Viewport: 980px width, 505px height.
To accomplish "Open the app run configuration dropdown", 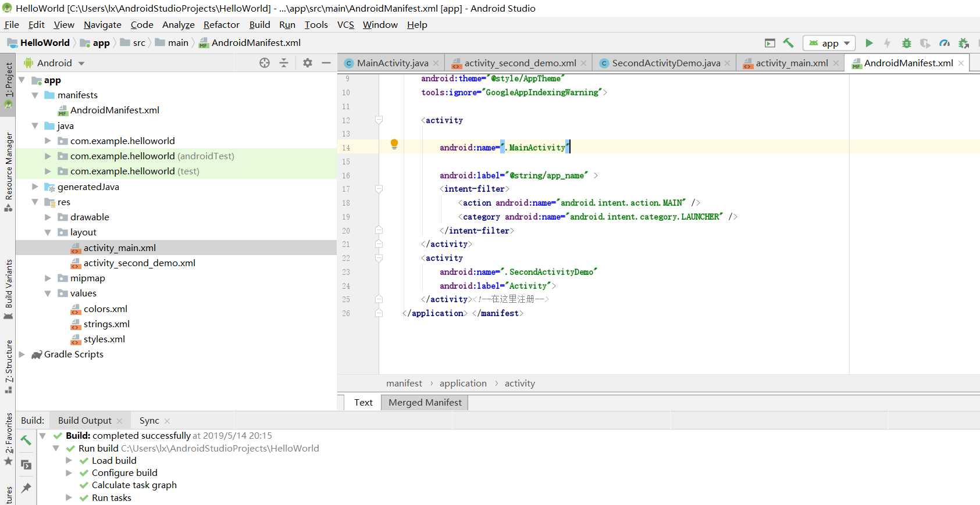I will click(829, 43).
